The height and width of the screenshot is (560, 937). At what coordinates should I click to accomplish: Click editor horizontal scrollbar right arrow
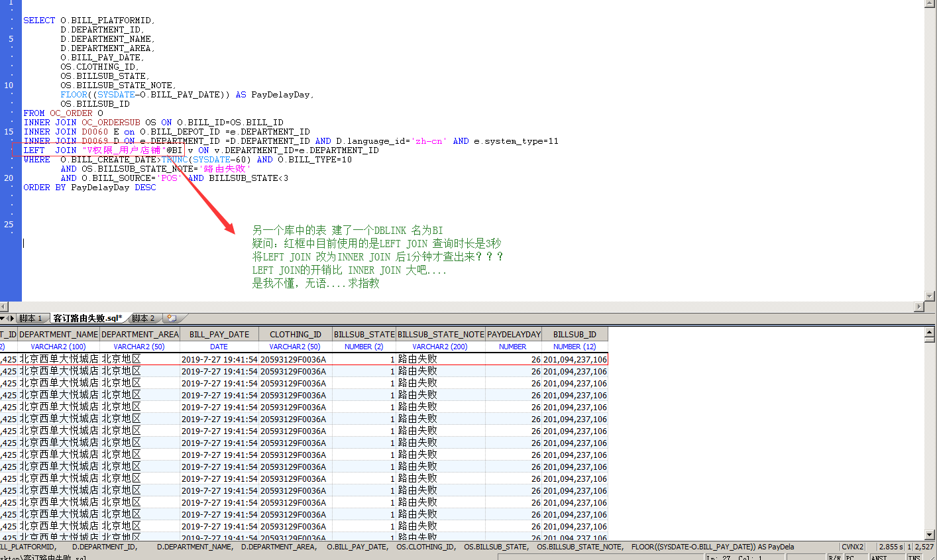pos(919,307)
